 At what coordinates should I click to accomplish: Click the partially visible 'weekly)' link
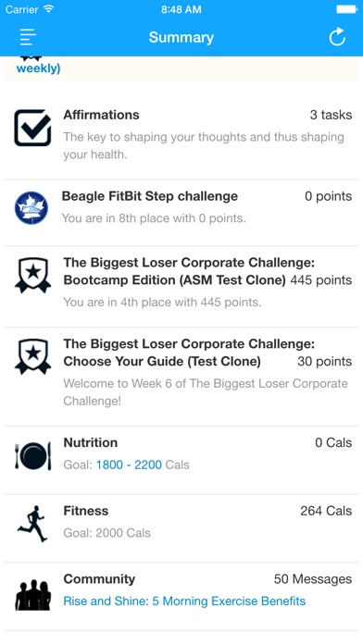pyautogui.click(x=38, y=68)
